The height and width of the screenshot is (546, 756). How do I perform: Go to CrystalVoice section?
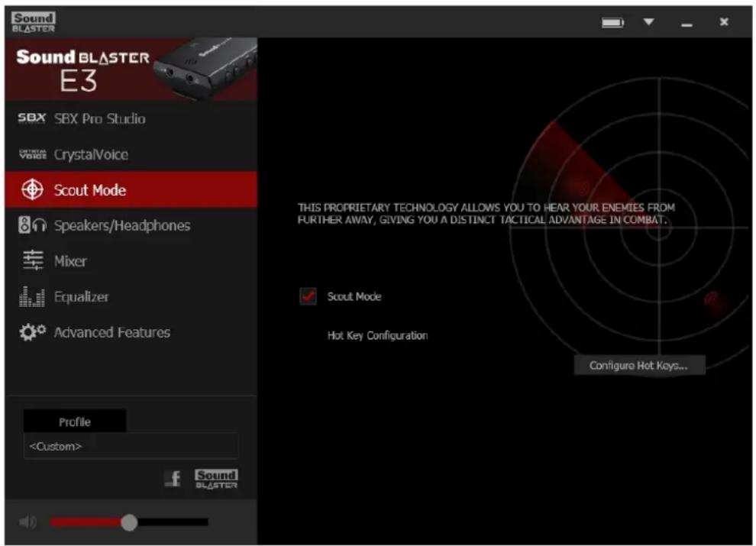[131, 154]
